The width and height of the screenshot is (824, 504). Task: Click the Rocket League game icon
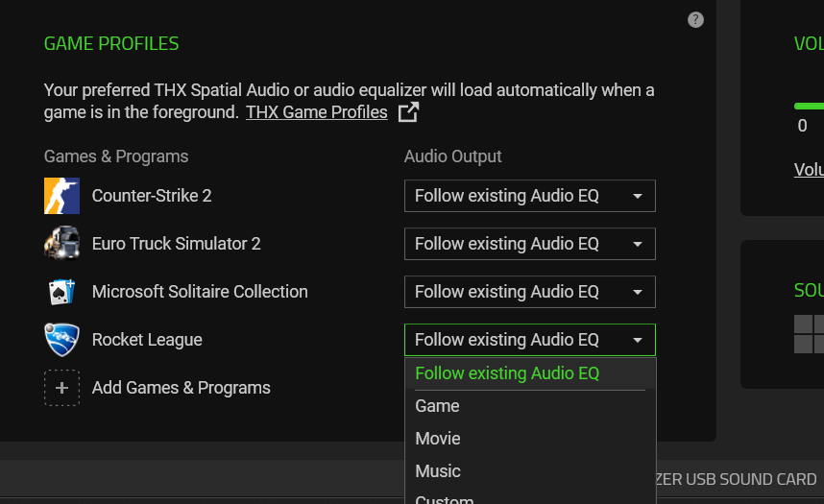pyautogui.click(x=61, y=340)
